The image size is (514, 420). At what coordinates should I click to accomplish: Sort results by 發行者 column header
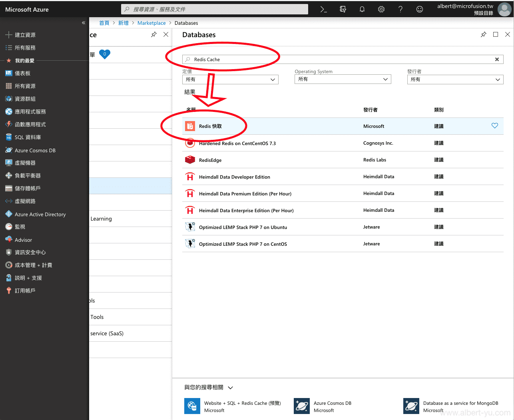click(371, 109)
